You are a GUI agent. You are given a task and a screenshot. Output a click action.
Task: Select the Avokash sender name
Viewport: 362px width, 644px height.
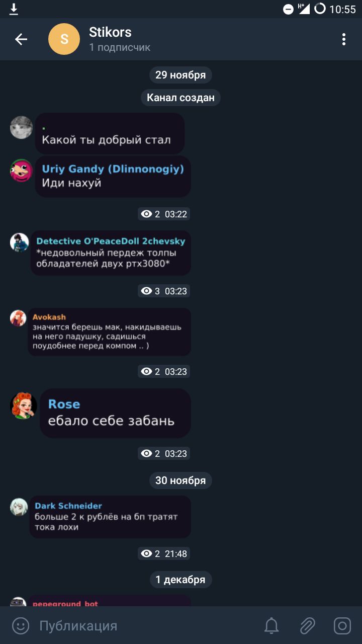(x=49, y=317)
